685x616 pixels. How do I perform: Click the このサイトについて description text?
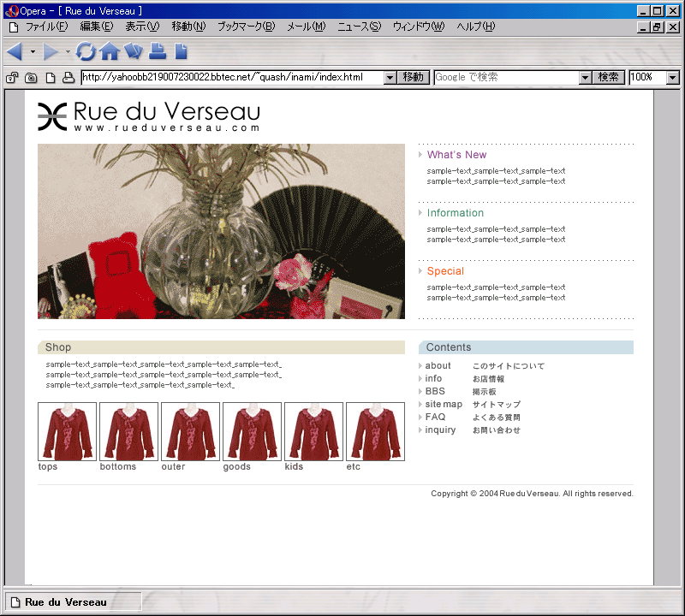click(509, 366)
